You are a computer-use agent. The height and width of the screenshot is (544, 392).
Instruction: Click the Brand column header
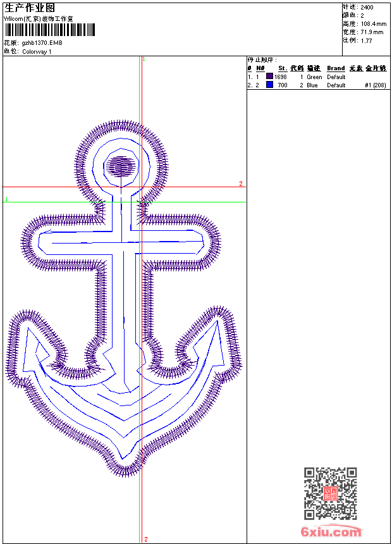(336, 68)
